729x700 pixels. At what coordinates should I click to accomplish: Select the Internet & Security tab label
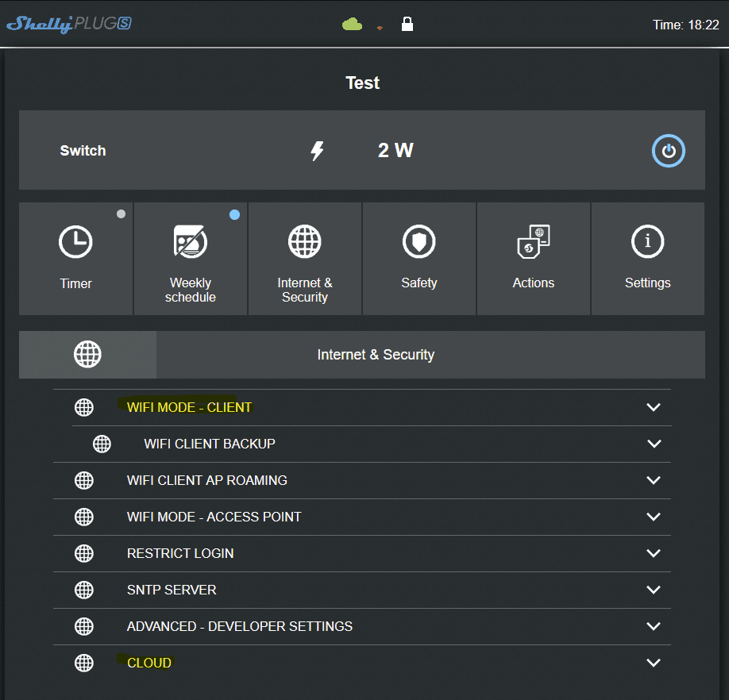(x=305, y=290)
